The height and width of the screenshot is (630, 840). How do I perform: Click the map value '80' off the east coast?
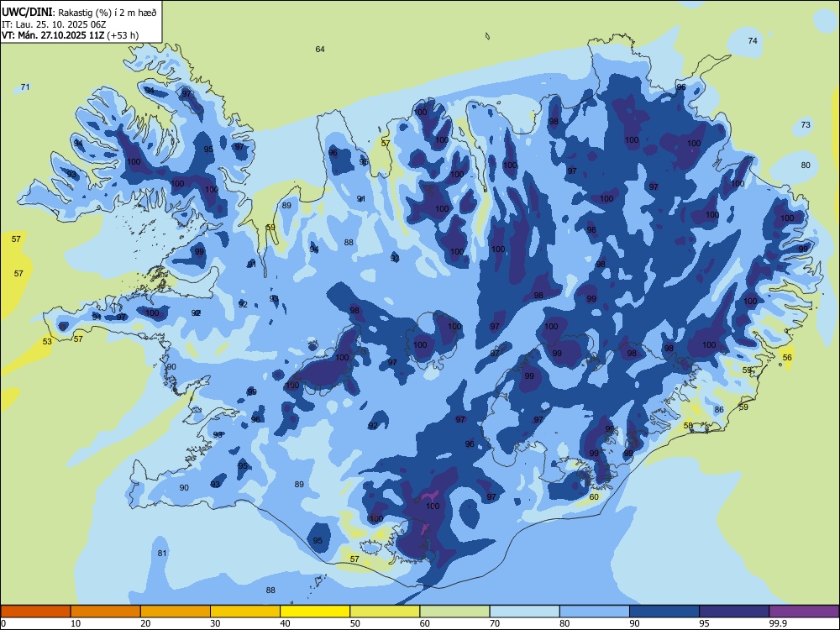click(806, 165)
